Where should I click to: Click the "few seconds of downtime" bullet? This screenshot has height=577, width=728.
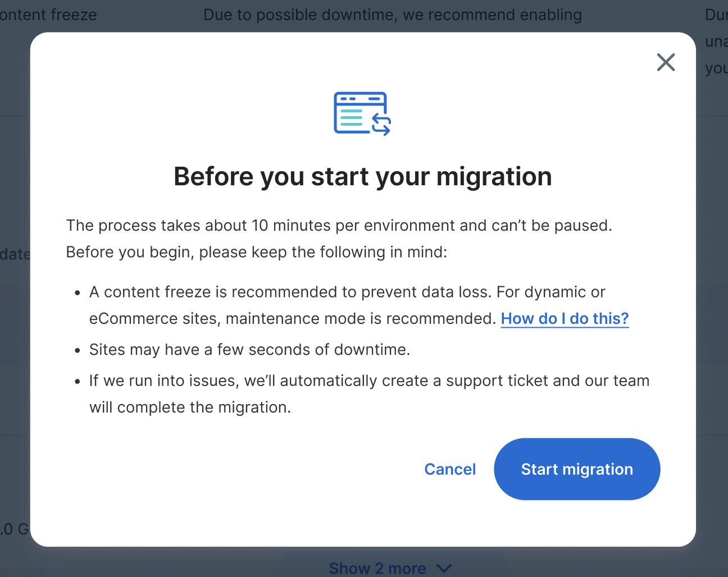tap(249, 350)
